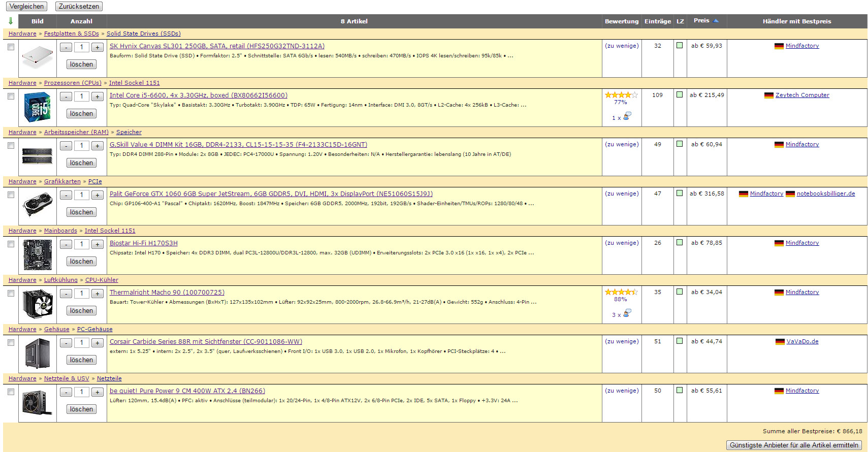Open Palit GeForce GTX 1060 product link
868x452 pixels.
[x=271, y=194]
